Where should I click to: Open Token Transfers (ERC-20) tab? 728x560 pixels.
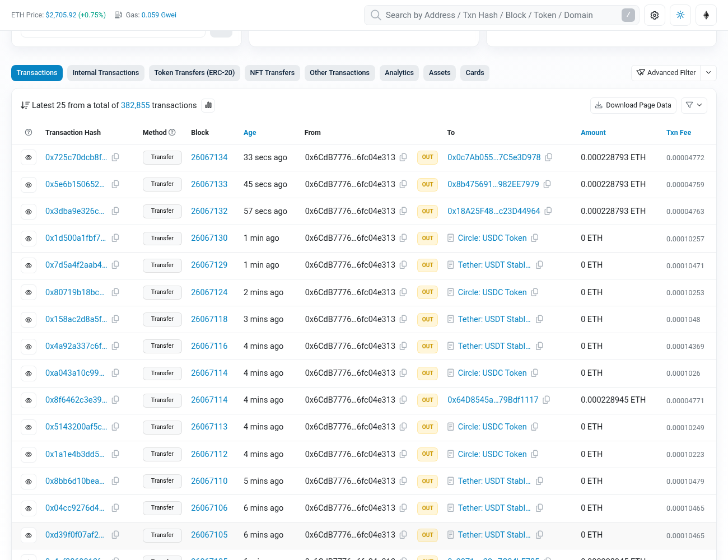(x=194, y=73)
